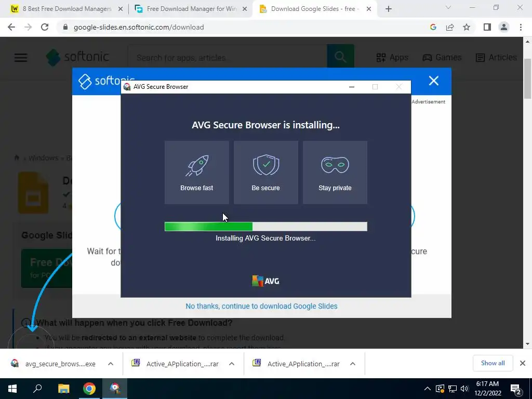532x399 pixels.
Task: Close the Softonic popup with X
Action: (x=434, y=81)
